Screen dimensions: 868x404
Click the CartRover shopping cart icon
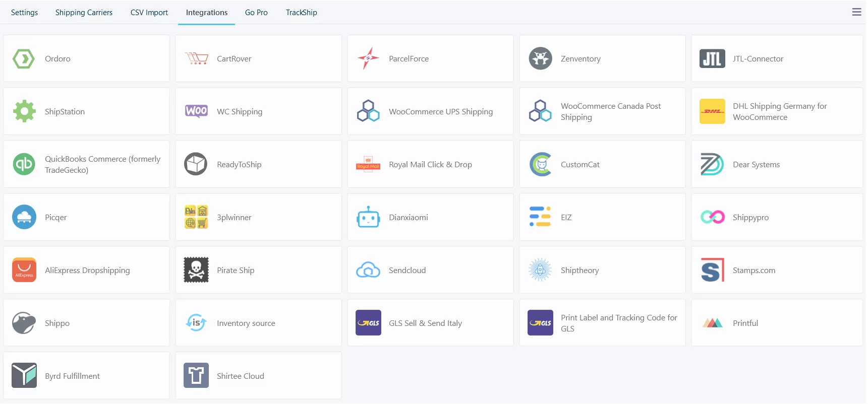coord(196,59)
